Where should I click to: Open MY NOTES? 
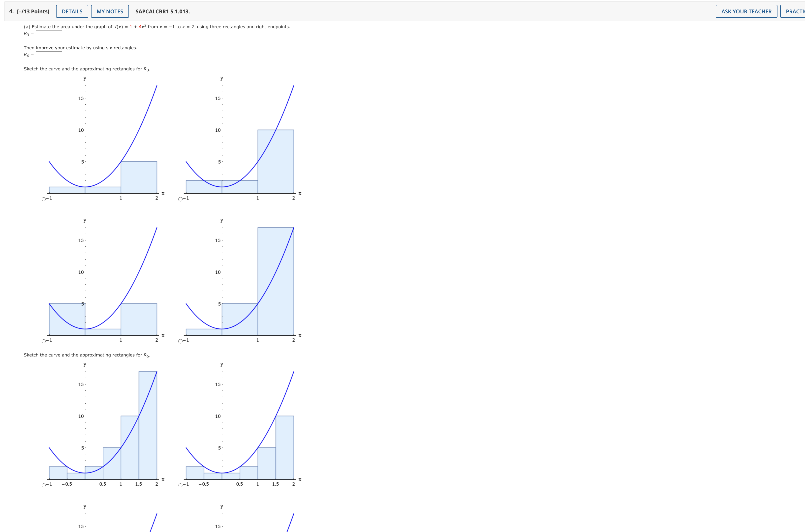point(110,11)
